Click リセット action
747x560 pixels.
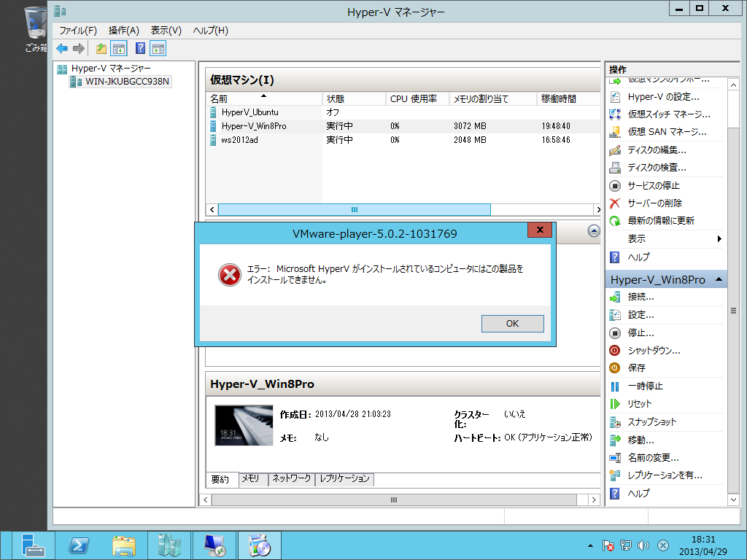click(639, 404)
